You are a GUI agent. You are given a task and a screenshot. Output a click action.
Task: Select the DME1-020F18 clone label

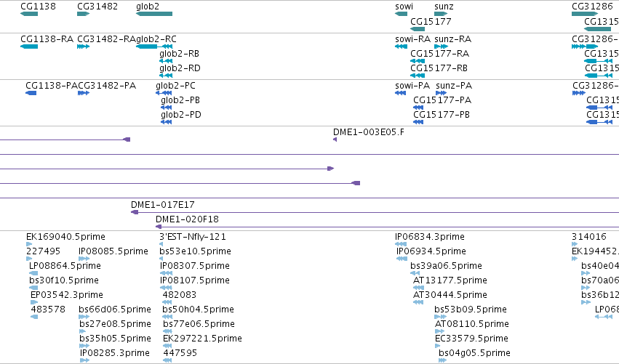tap(187, 219)
